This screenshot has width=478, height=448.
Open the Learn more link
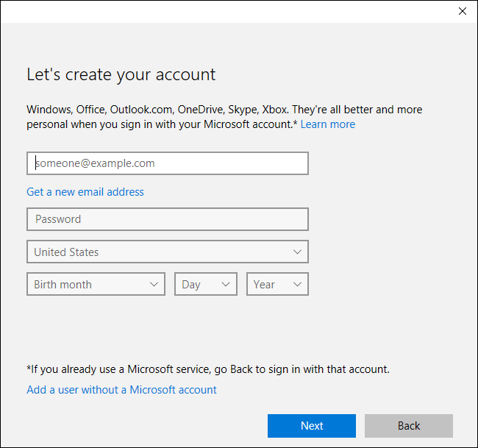click(x=328, y=124)
